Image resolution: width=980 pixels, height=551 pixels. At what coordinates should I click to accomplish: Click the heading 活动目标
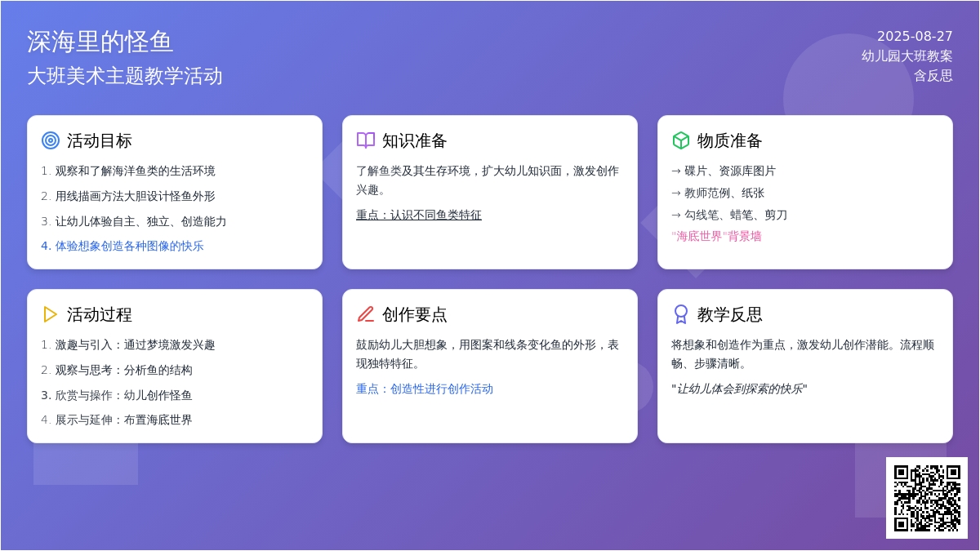click(100, 140)
